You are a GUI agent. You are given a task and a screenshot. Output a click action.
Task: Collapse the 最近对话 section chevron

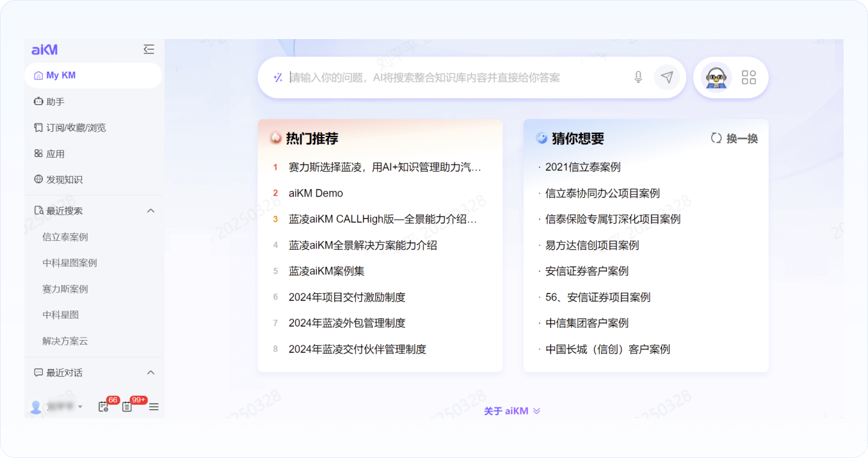click(151, 373)
